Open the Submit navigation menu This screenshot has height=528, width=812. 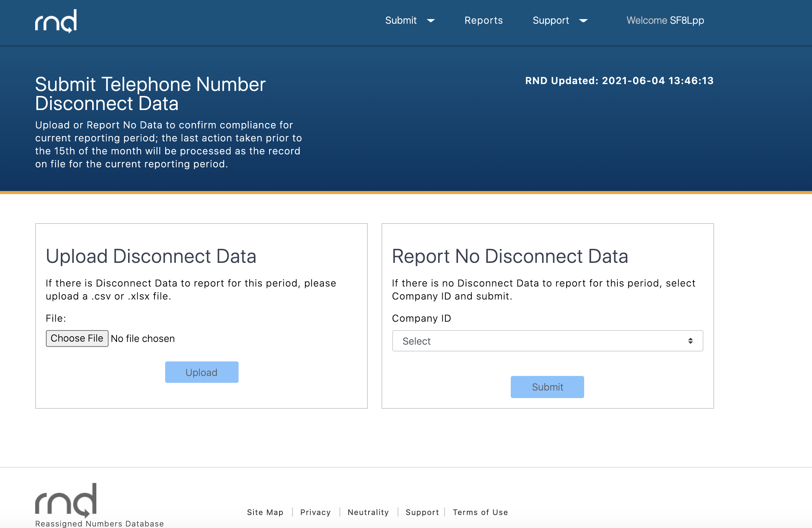[401, 21]
